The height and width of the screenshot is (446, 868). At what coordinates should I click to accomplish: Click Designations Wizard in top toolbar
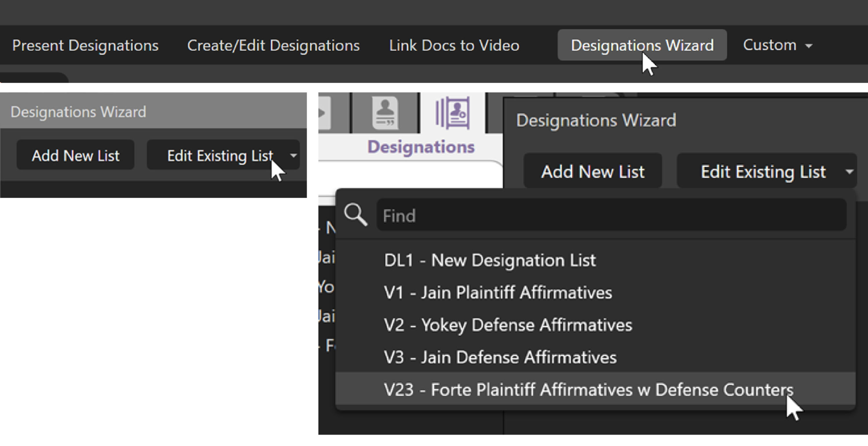[642, 45]
